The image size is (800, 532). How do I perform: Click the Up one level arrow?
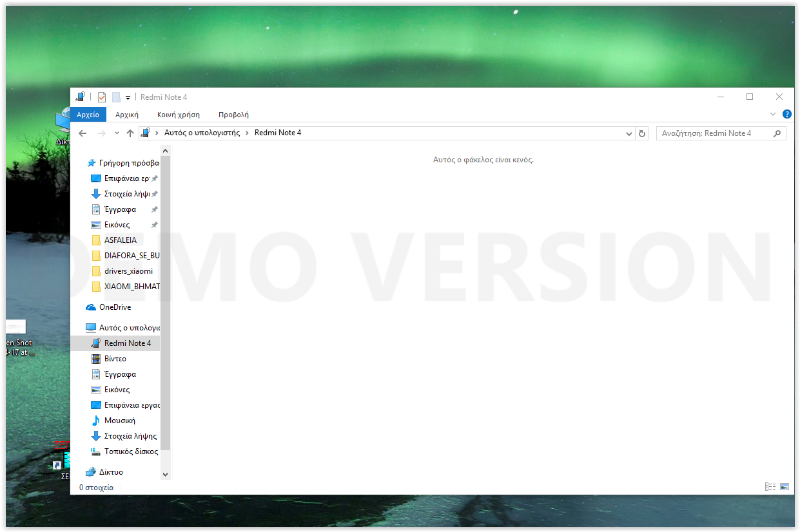tap(130, 133)
